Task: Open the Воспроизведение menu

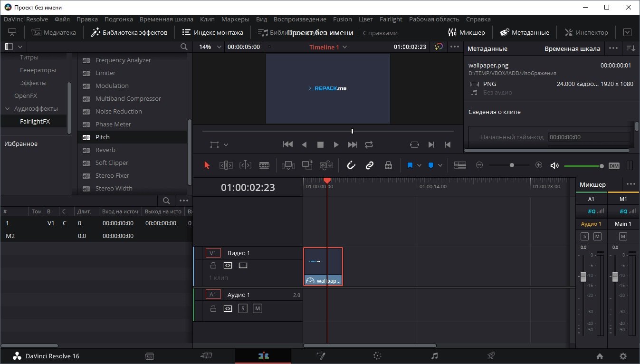Action: [300, 19]
